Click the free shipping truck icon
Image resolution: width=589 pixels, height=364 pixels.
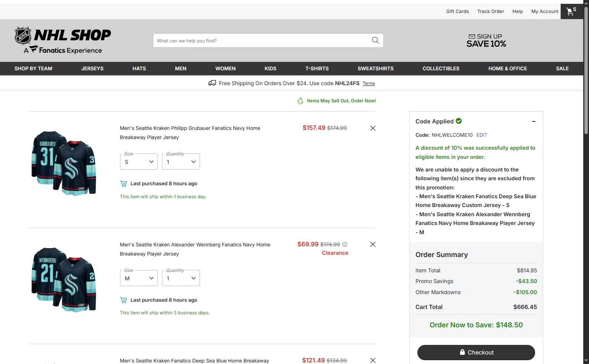(x=212, y=83)
